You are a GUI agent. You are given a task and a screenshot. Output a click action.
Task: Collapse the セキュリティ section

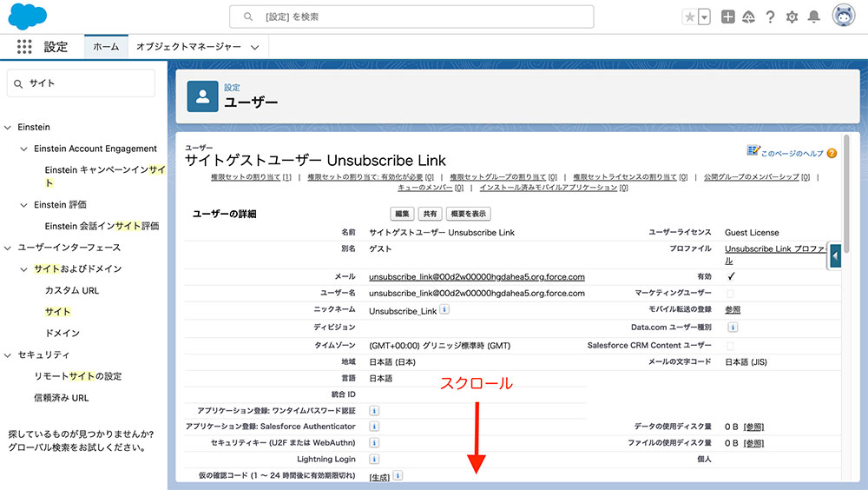(8, 355)
